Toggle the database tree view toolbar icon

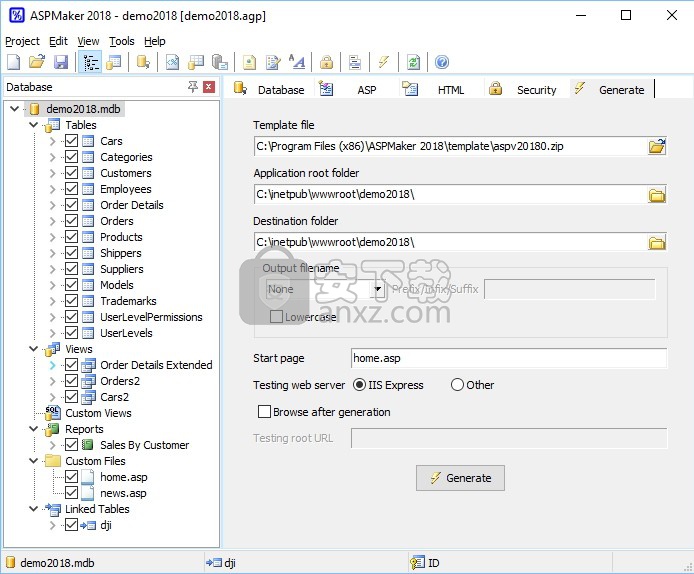[90, 62]
